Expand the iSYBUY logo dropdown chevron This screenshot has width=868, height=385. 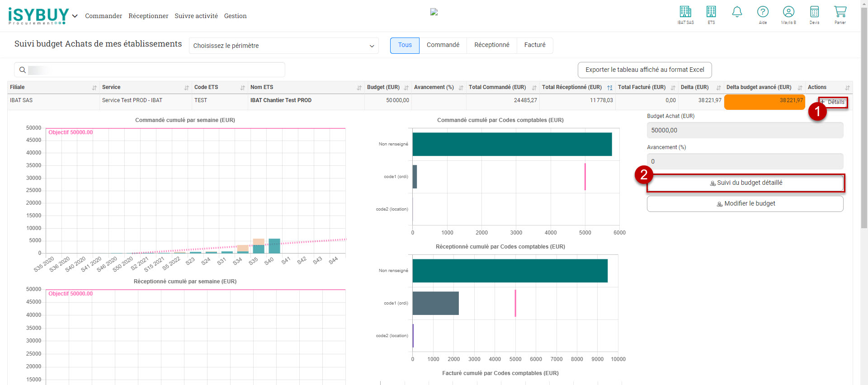[75, 16]
